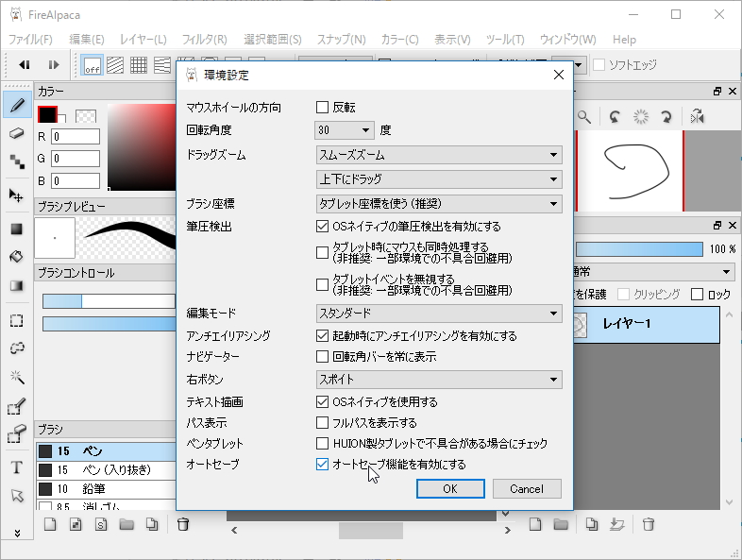742x560 pixels.
Task: Click the snap off icon
Action: 93,65
